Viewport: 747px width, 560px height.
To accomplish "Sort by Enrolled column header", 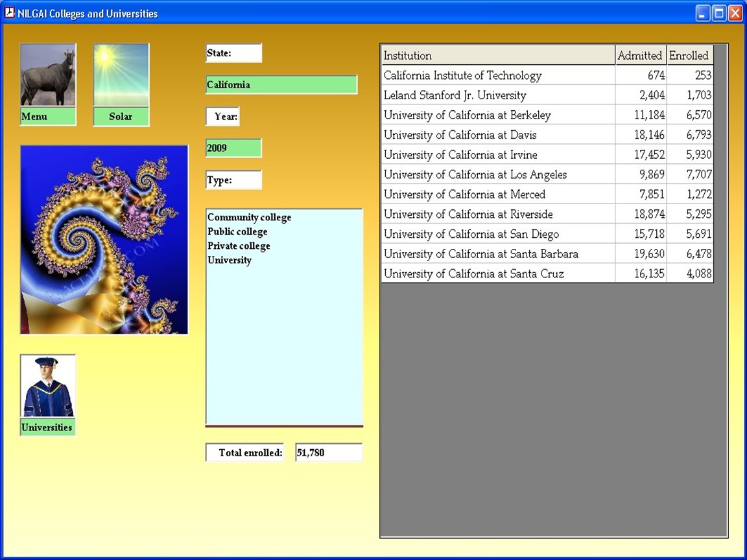I will click(x=690, y=55).
